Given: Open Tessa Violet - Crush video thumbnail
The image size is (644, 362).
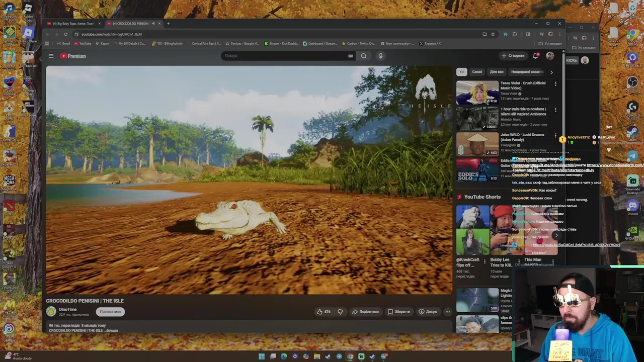Looking at the screenshot, I should point(477,93).
